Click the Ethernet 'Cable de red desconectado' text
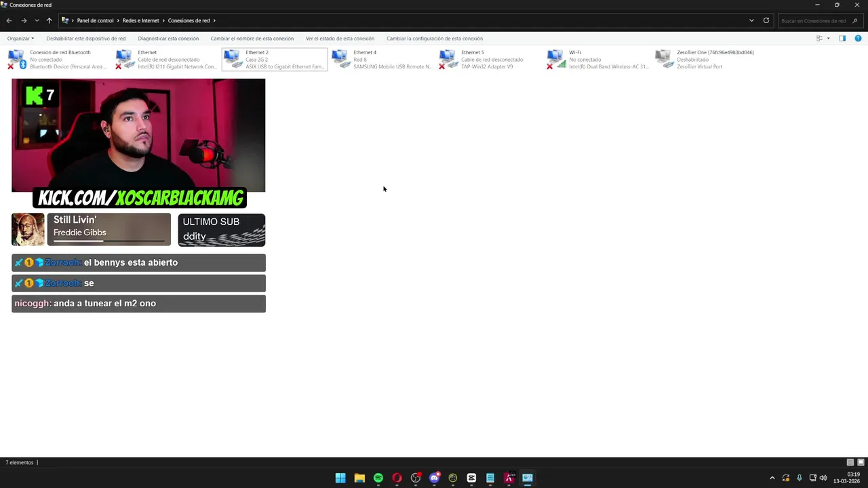The width and height of the screenshot is (868, 488). coord(168,60)
